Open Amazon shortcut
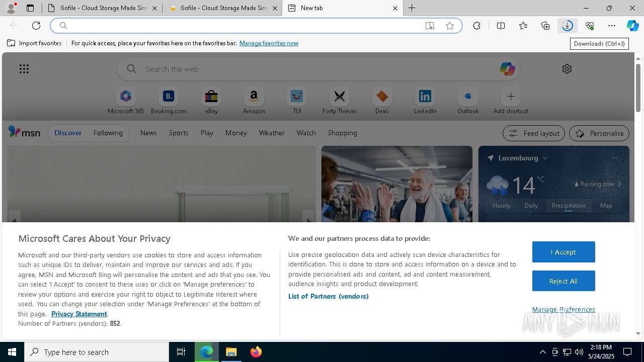The height and width of the screenshot is (362, 644). [x=254, y=101]
